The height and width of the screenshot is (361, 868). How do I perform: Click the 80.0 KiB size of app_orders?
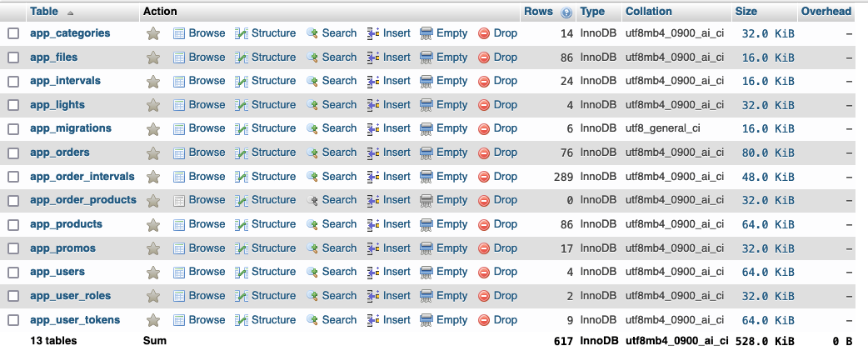(768, 153)
